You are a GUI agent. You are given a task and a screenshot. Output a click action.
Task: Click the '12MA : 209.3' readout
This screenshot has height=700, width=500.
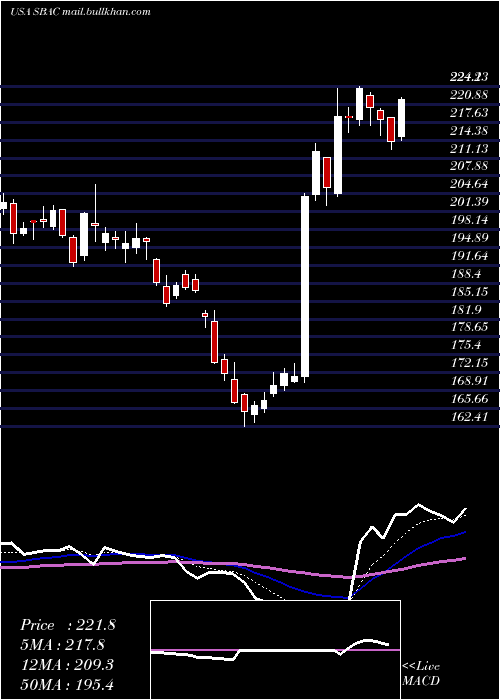[66, 665]
